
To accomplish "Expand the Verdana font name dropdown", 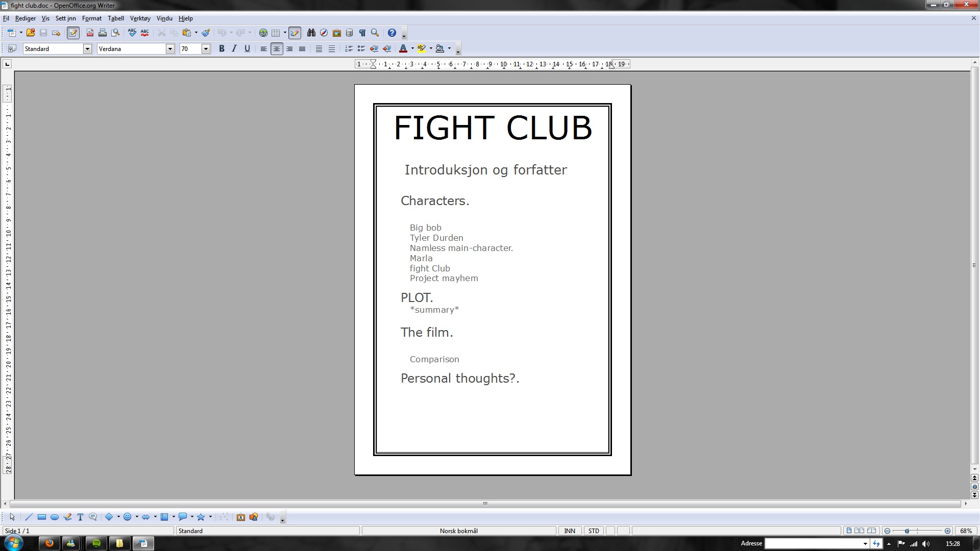I will 170,48.
